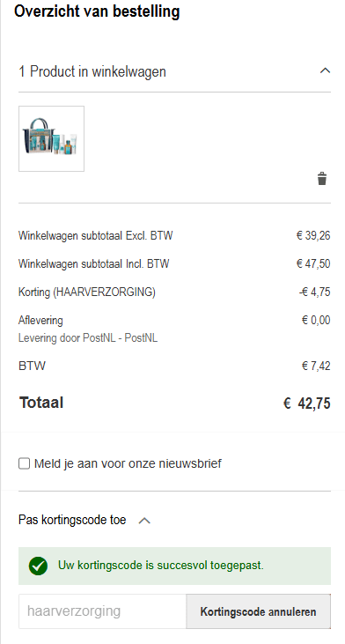This screenshot has height=644, width=345.
Task: Click 'Winkelwagen subtotaal Incl. BTW' row
Action: [174, 263]
